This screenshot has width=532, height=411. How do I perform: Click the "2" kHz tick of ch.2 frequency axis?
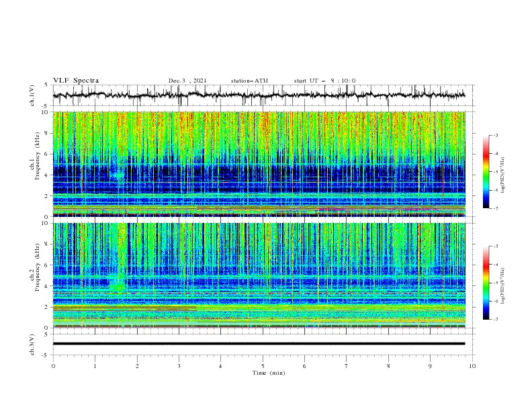click(47, 307)
